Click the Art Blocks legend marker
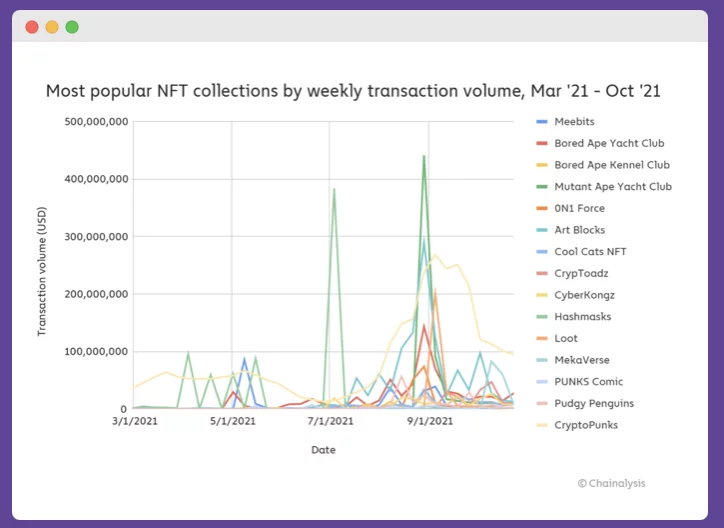 542,230
